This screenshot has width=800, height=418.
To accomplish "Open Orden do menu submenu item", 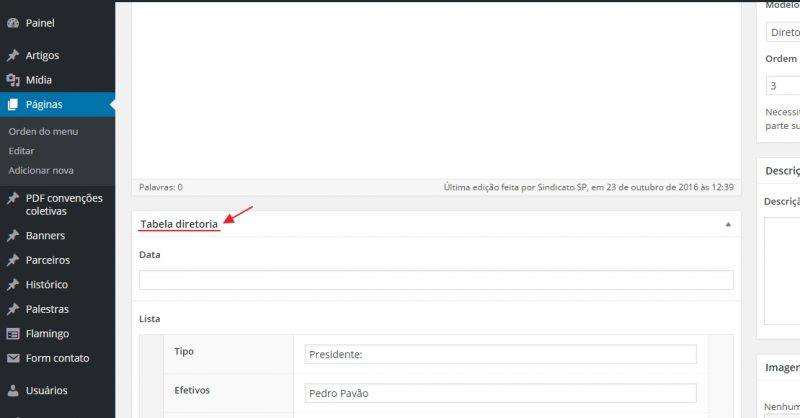I will pos(43,131).
